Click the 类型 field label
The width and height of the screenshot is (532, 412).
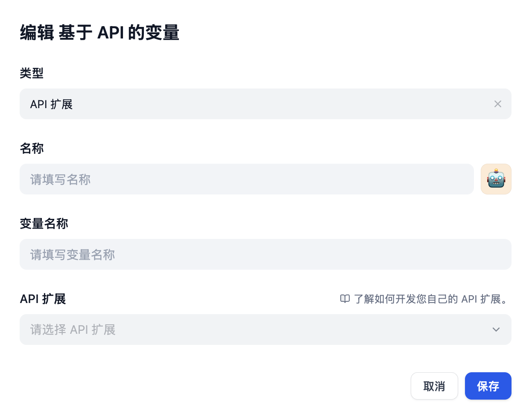coord(32,73)
